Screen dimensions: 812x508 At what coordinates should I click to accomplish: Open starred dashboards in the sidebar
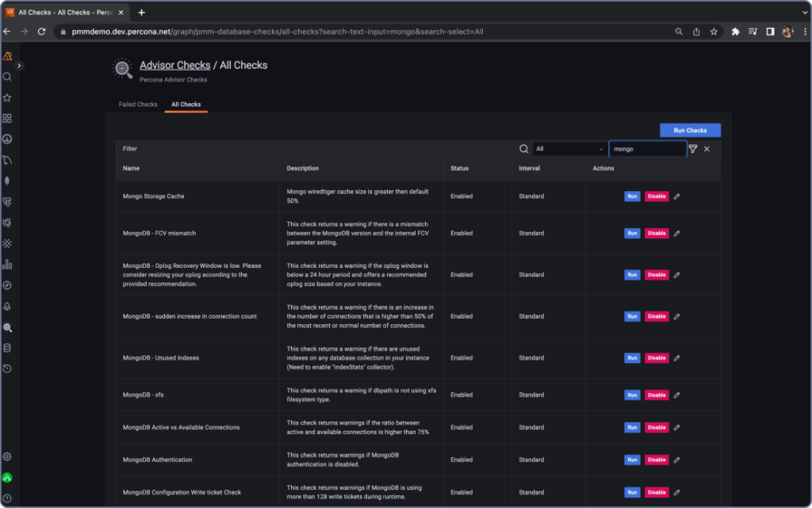[7, 97]
